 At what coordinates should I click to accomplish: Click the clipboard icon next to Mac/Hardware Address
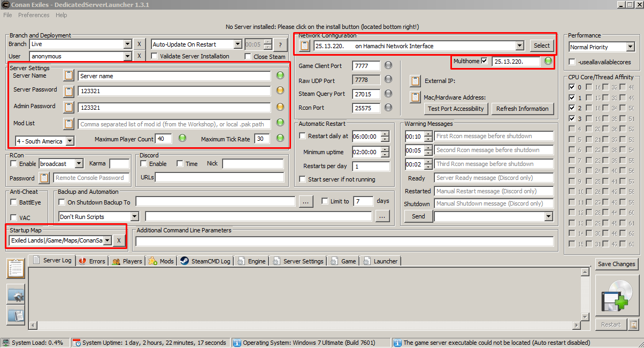(x=415, y=97)
